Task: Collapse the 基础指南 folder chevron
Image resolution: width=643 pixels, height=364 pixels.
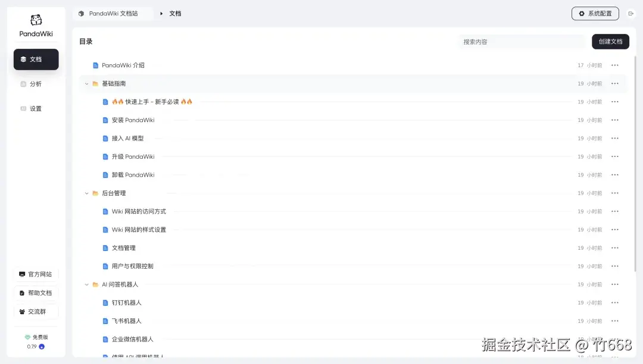Action: 86,83
